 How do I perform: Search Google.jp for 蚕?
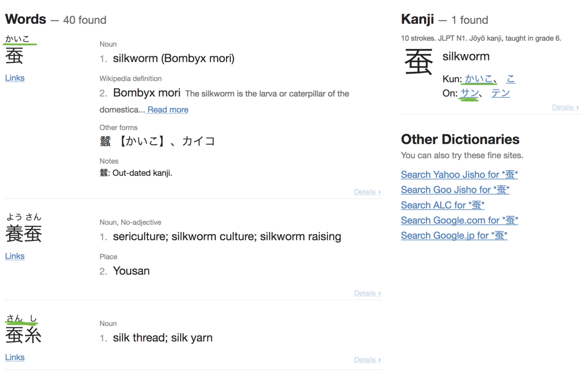click(454, 235)
